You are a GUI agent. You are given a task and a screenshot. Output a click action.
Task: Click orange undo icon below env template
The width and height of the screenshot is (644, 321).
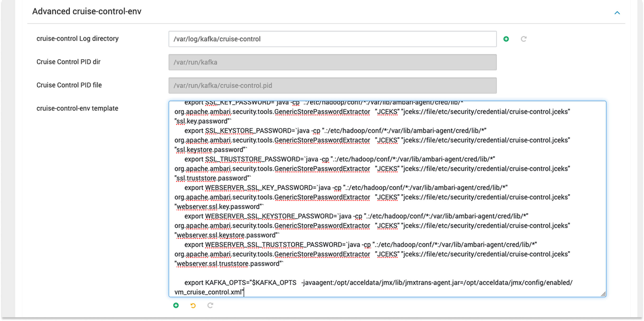[x=193, y=305]
